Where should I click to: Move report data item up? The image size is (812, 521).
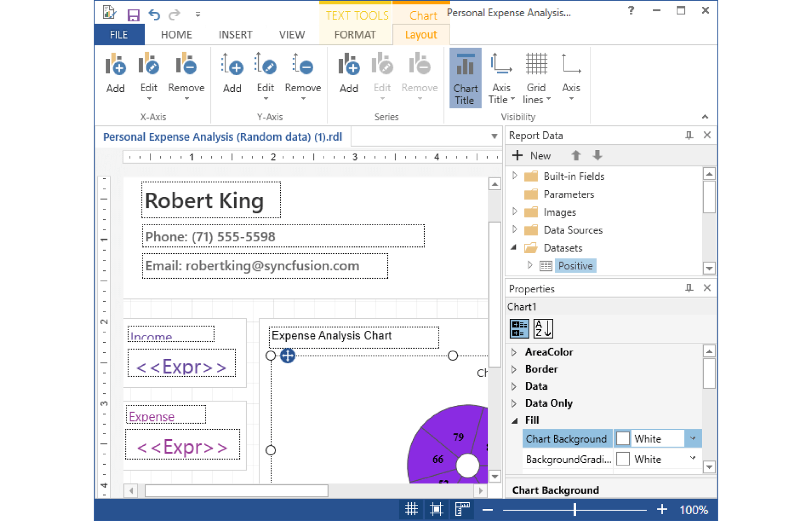pos(576,155)
